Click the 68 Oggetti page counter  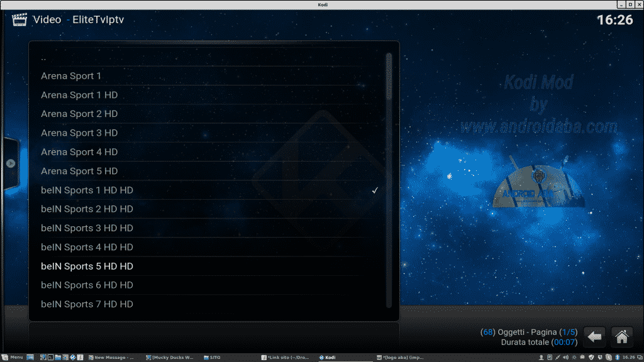tap(529, 332)
